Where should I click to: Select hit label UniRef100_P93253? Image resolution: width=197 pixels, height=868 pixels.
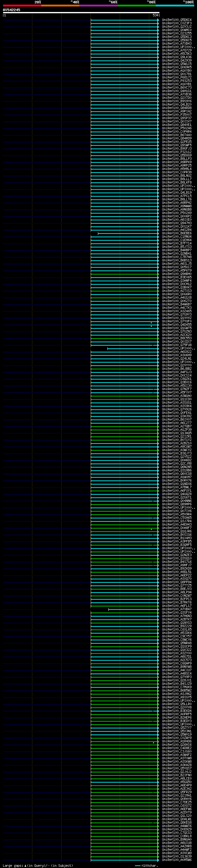click(x=176, y=81)
